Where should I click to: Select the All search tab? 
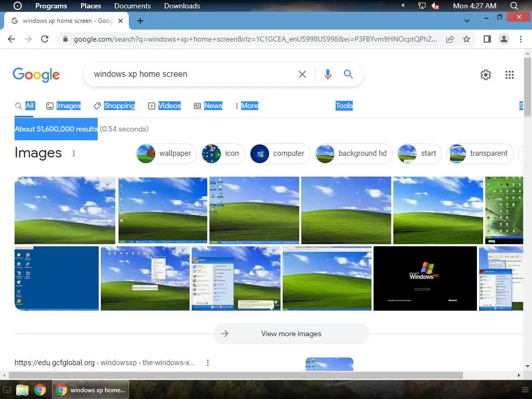24,106
